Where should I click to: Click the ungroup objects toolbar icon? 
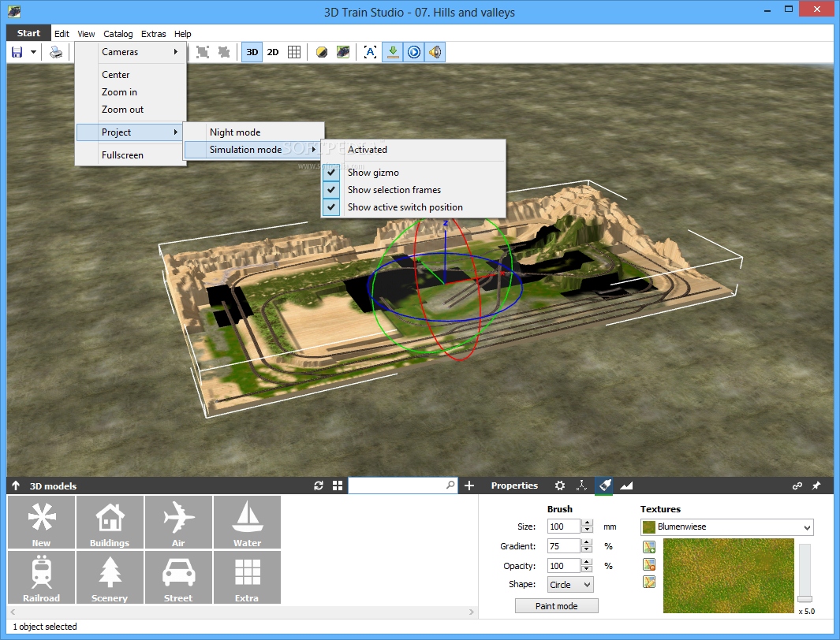coord(224,52)
